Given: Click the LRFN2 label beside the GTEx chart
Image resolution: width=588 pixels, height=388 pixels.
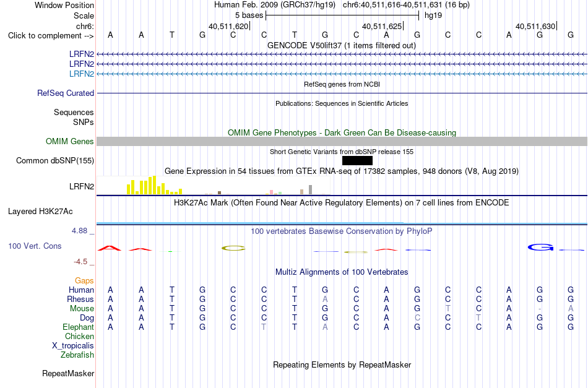Looking at the screenshot, I should click(82, 186).
